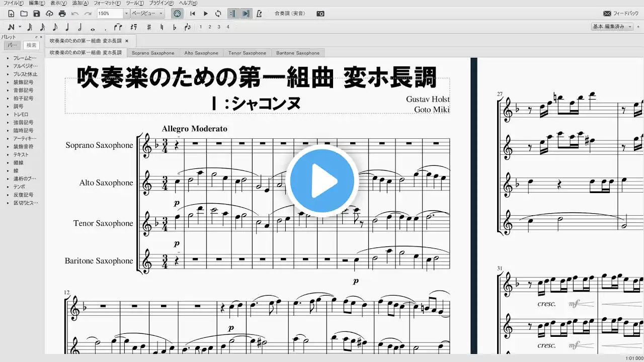The width and height of the screenshot is (644, 362).
Task: Apply a sharp accidental
Action: pyautogui.click(x=149, y=27)
